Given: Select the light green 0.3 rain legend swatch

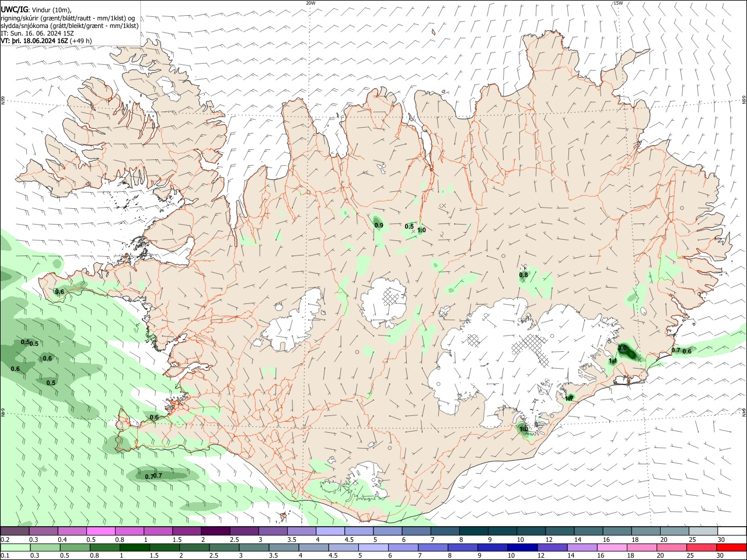Looking at the screenshot, I should pyautogui.click(x=46, y=547).
